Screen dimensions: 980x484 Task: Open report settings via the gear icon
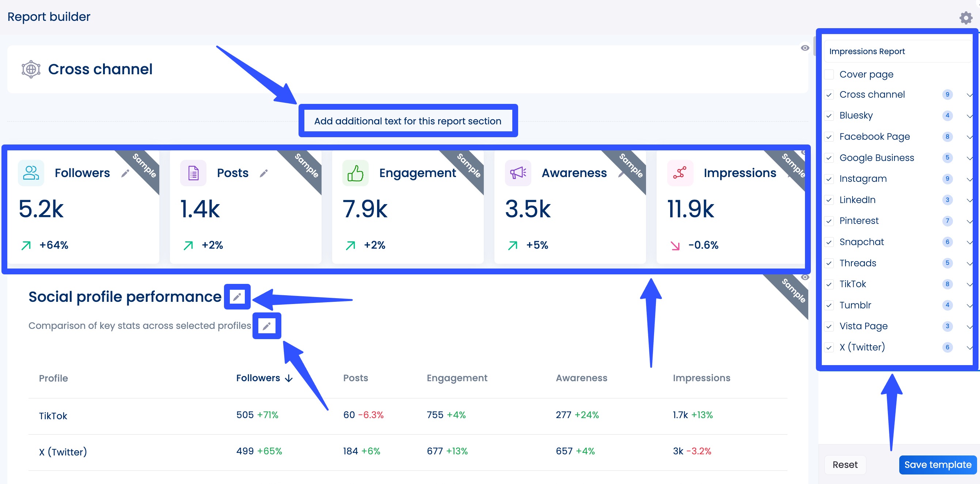(x=965, y=17)
